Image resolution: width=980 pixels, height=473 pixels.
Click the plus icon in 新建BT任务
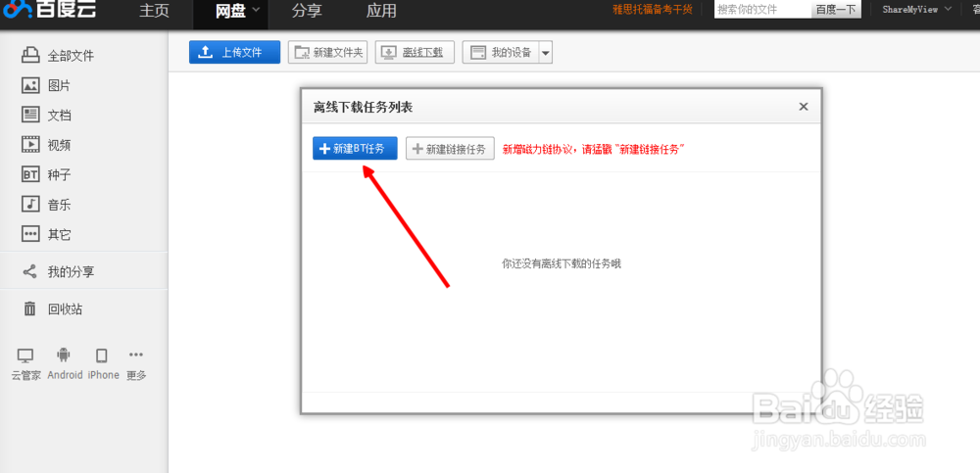tap(324, 149)
